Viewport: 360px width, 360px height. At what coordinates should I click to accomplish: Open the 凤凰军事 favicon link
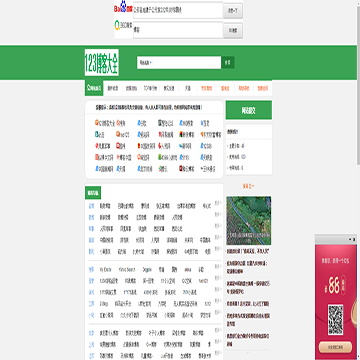103,146
